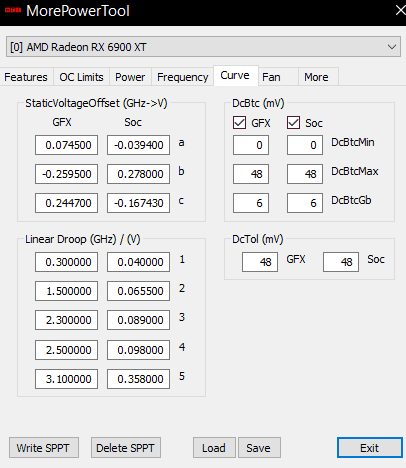Click the DcTol Soc value field
The image size is (406, 468).
click(x=341, y=262)
